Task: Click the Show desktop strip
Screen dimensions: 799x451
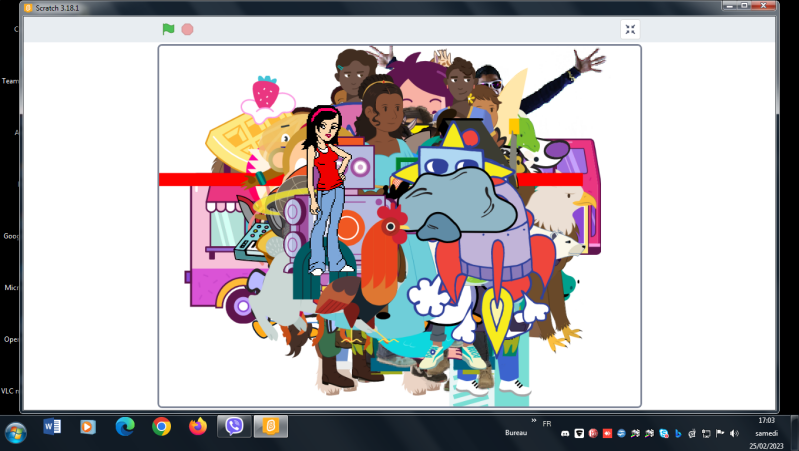Action: (x=795, y=433)
